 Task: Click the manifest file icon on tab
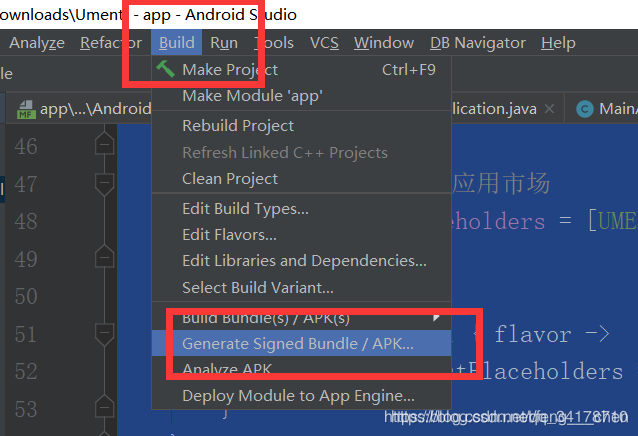[x=25, y=109]
